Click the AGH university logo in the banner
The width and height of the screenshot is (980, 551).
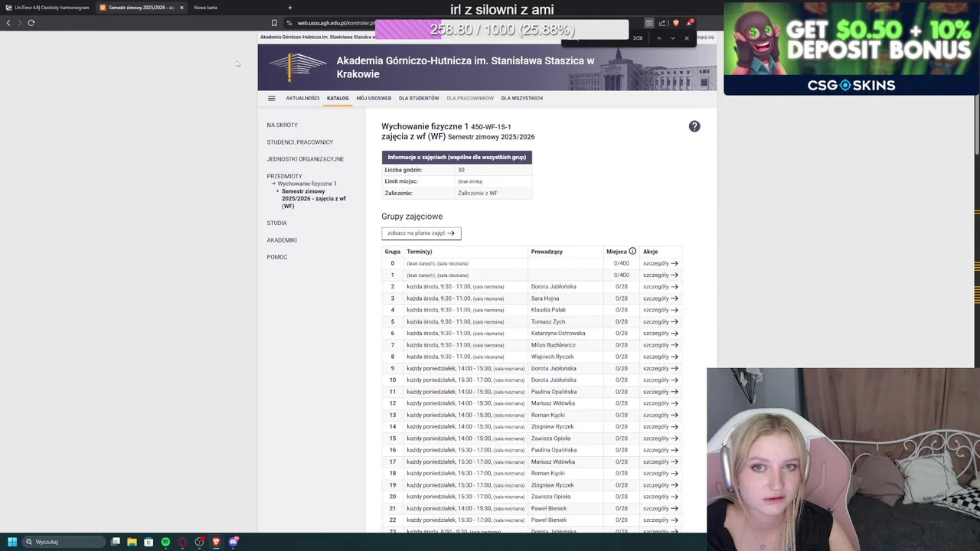pos(298,67)
